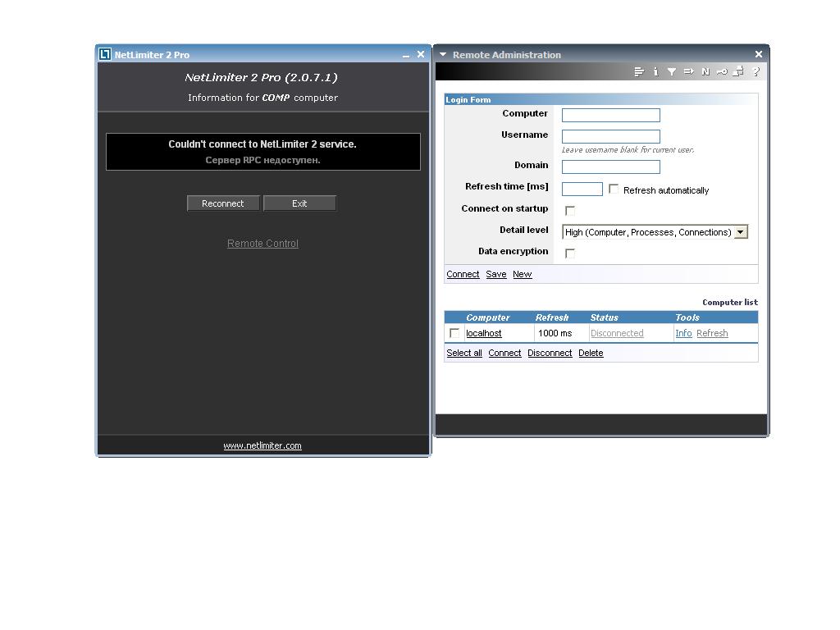Click the Save link in Login Form
This screenshot has height=630, width=840.
click(x=495, y=275)
